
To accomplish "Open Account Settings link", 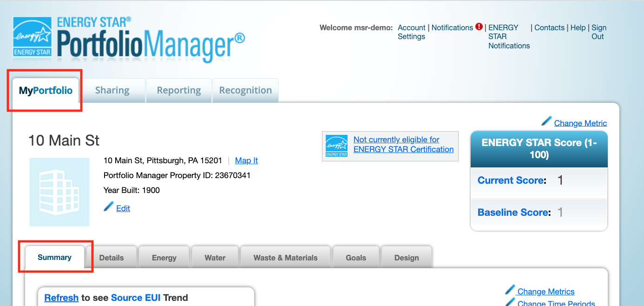I will pyautogui.click(x=411, y=32).
